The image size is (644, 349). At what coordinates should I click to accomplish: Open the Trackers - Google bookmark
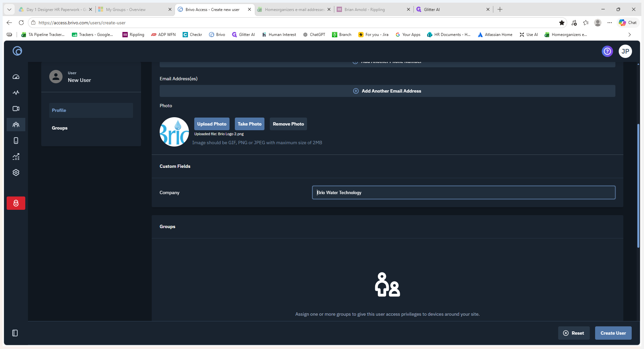(92, 35)
